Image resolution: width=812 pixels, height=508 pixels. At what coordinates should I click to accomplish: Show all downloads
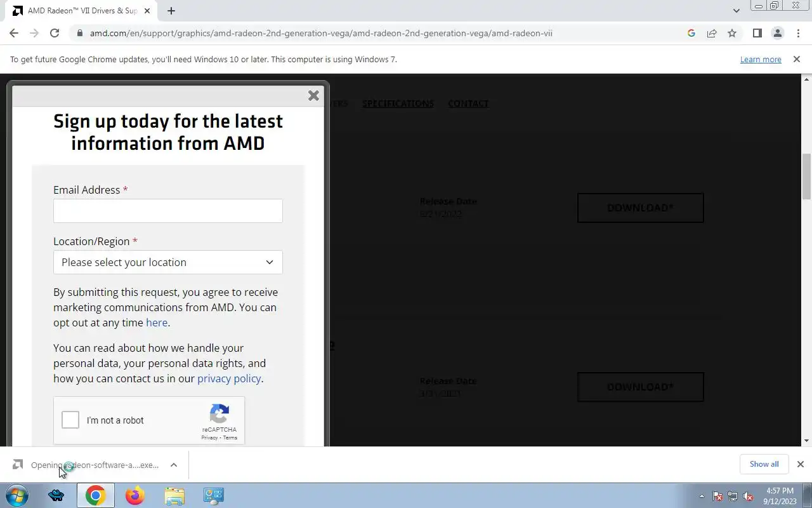pyautogui.click(x=764, y=464)
